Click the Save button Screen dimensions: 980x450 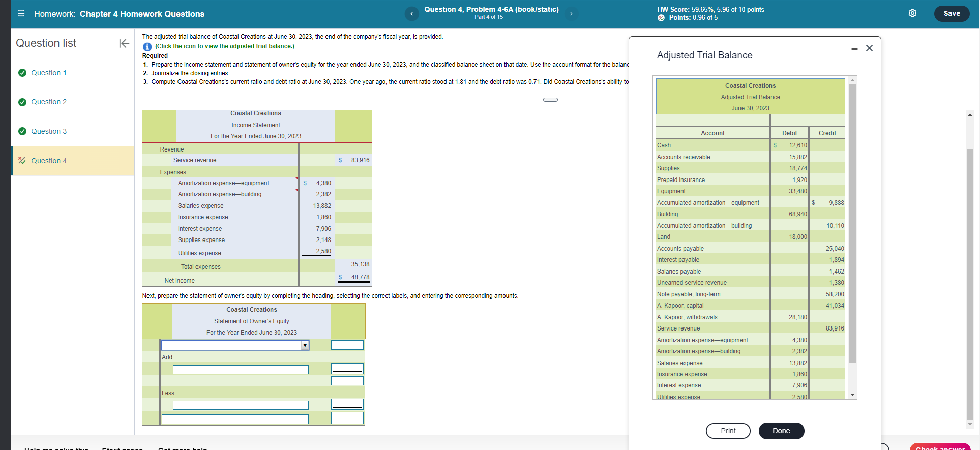click(x=952, y=13)
